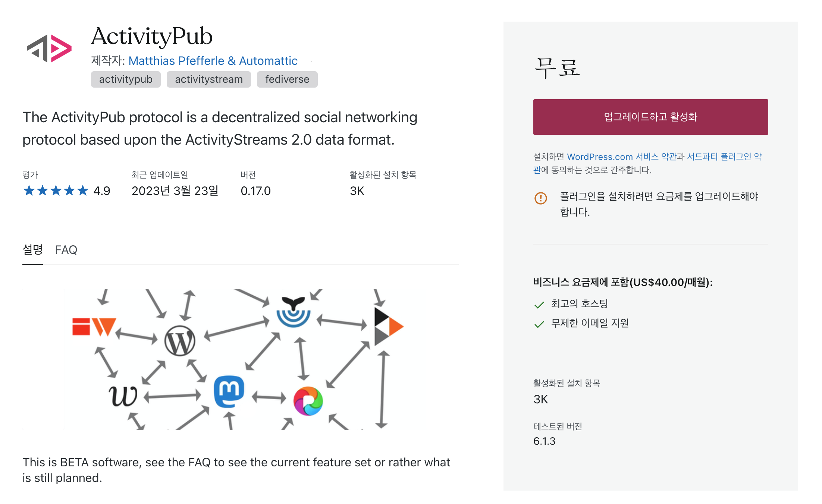Screen dimensions: 822x504
Task: Open WordPress.com 서비스 약관 link
Action: click(x=622, y=157)
